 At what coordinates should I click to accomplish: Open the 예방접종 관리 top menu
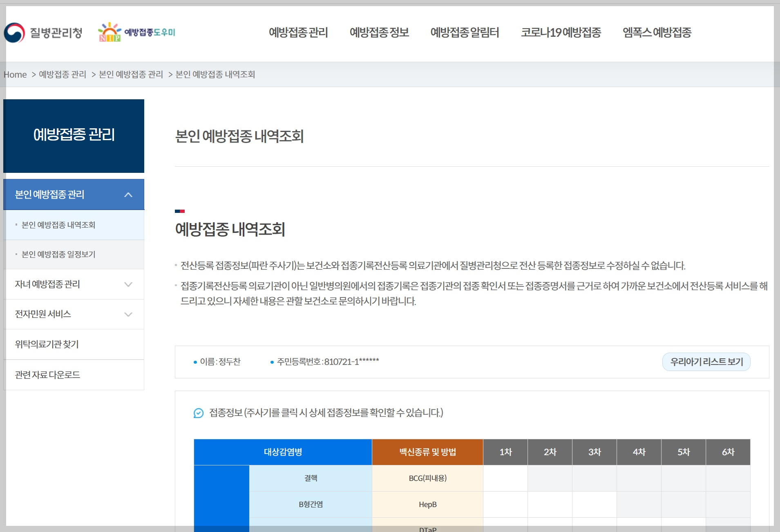tap(299, 33)
